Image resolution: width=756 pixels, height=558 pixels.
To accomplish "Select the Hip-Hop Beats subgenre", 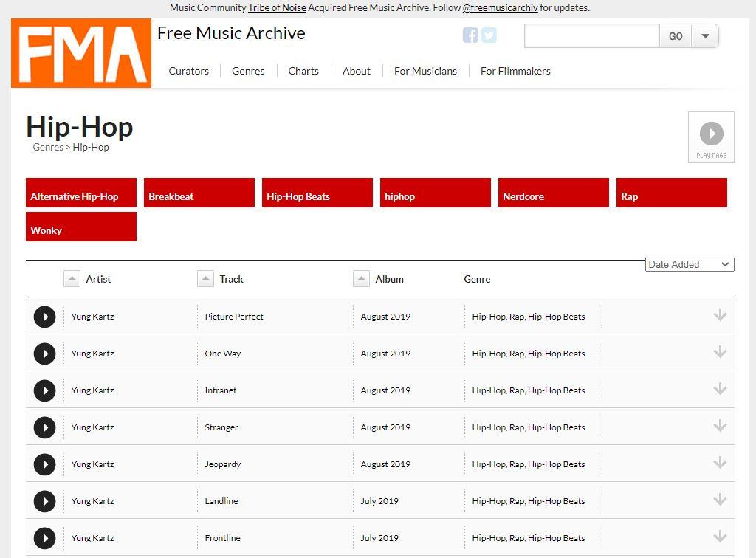I will 317,193.
